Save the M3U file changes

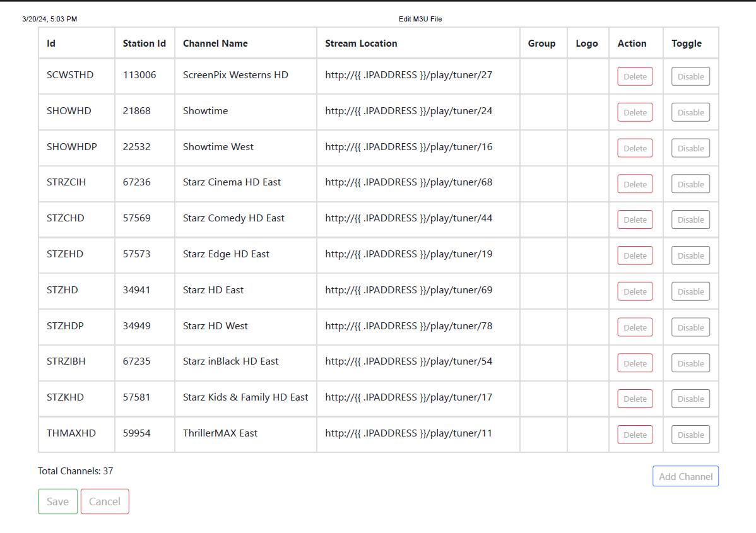pyautogui.click(x=57, y=501)
